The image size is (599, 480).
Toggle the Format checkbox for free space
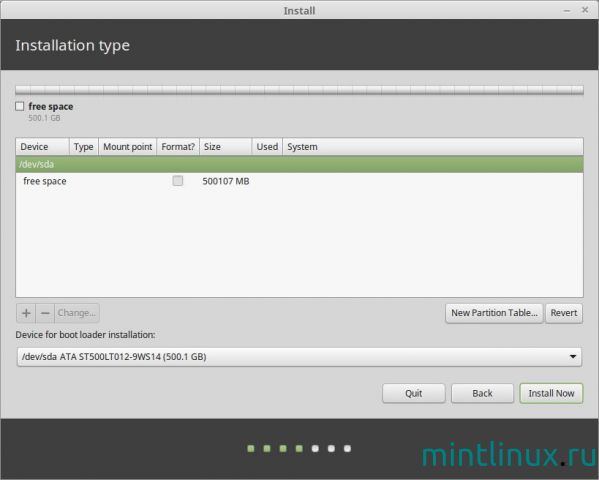(x=178, y=181)
